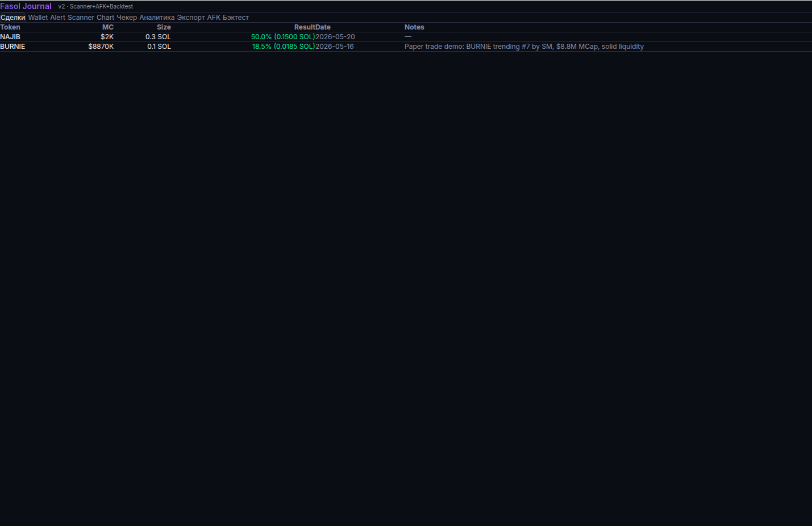Open the Alert tab
Screen dimensions: 812x526
[x=57, y=18]
